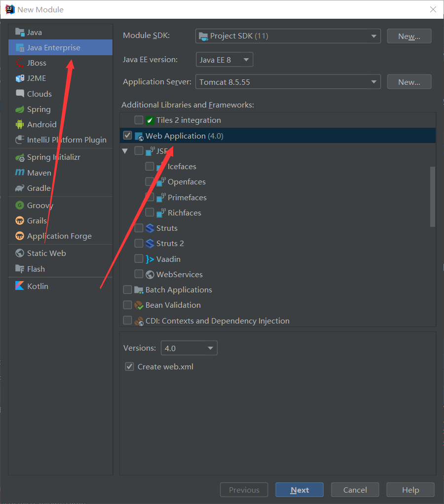Select the Openfaces label
This screenshot has height=504, width=444.
coord(186,182)
